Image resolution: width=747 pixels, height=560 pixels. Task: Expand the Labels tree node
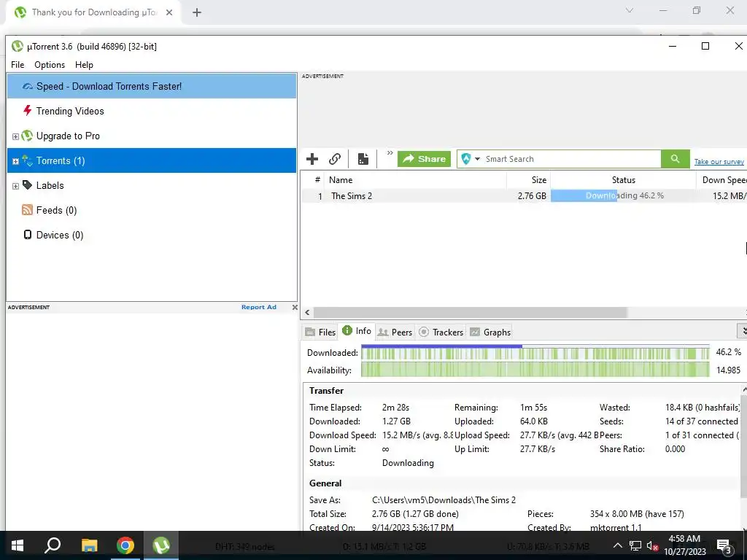[x=15, y=186]
